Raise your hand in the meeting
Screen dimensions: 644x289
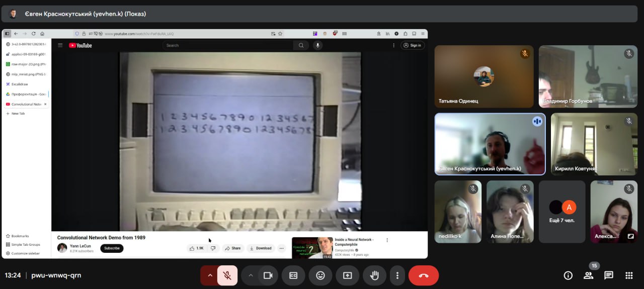[374, 275]
